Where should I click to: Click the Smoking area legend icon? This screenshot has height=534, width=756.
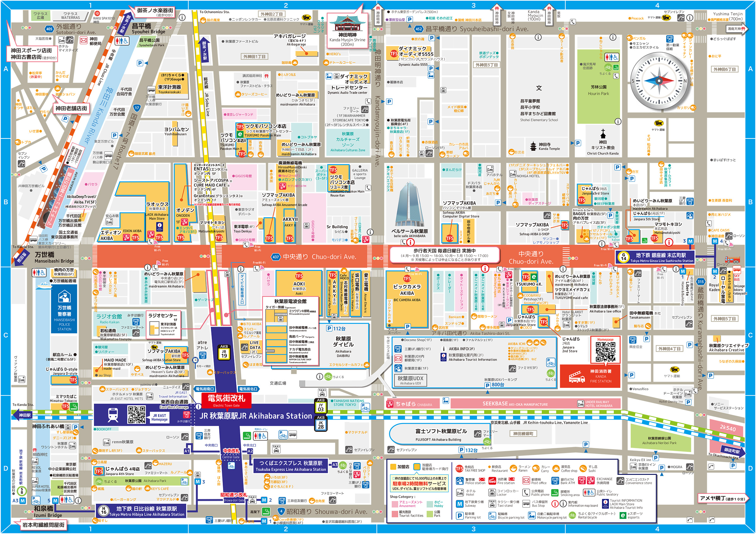click(x=555, y=493)
